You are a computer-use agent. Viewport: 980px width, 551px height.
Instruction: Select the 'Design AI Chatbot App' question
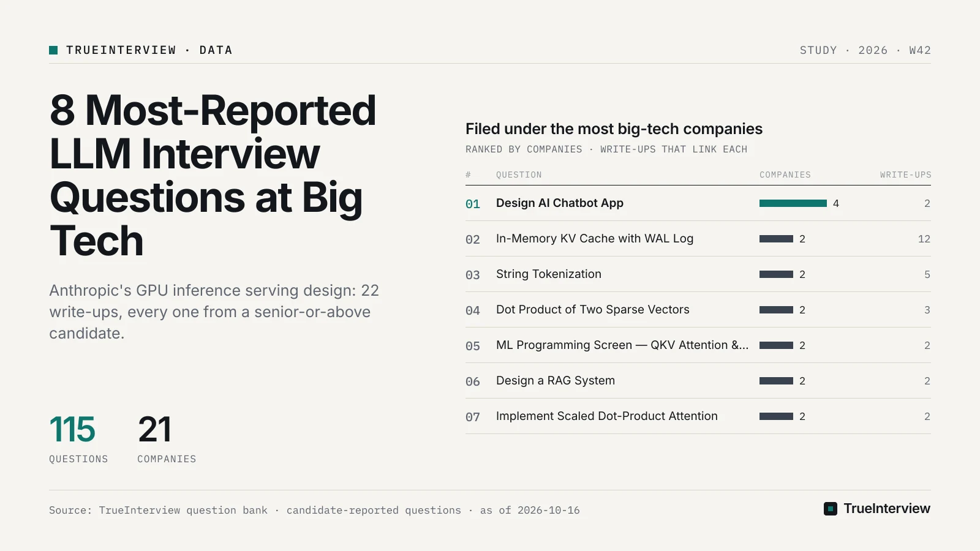pos(560,203)
